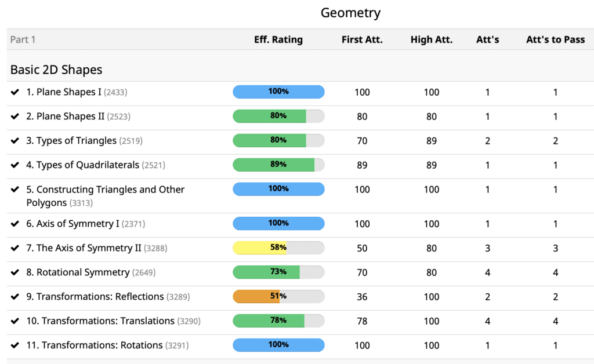This screenshot has width=594, height=364.
Task: Select the Eff. Rating column header
Action: (x=278, y=39)
